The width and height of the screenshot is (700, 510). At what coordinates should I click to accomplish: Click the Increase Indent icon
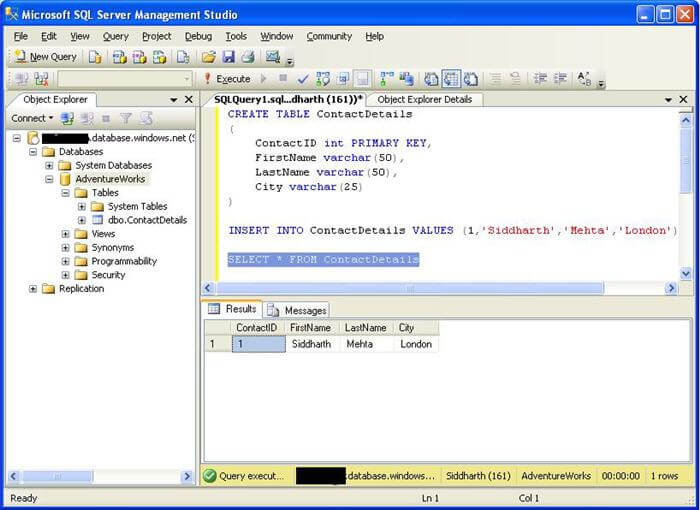tap(560, 79)
